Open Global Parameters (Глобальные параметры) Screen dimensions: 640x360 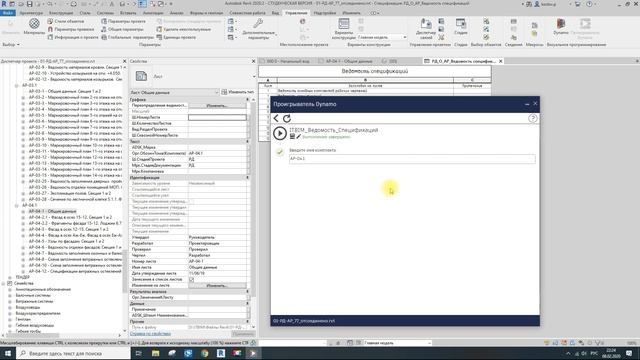click(x=127, y=37)
